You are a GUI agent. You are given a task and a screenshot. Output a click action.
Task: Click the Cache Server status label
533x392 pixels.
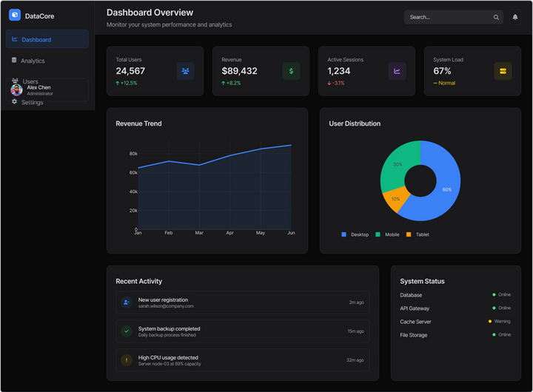(x=415, y=322)
